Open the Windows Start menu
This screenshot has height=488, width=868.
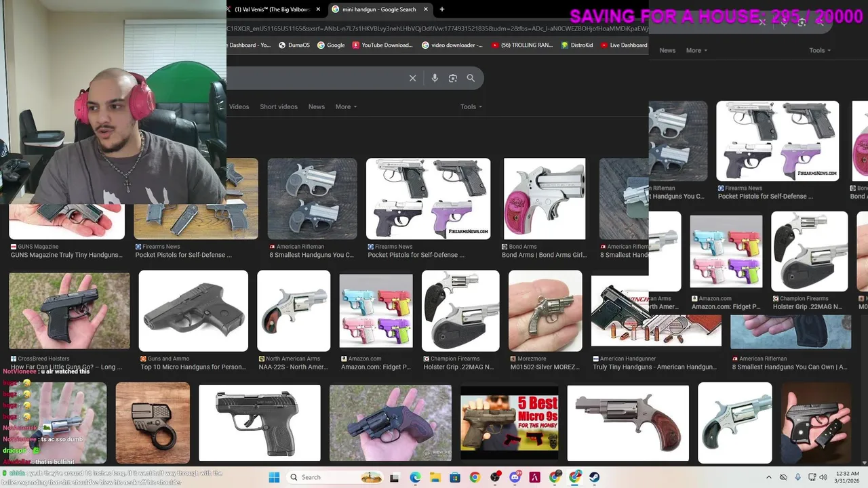(274, 477)
